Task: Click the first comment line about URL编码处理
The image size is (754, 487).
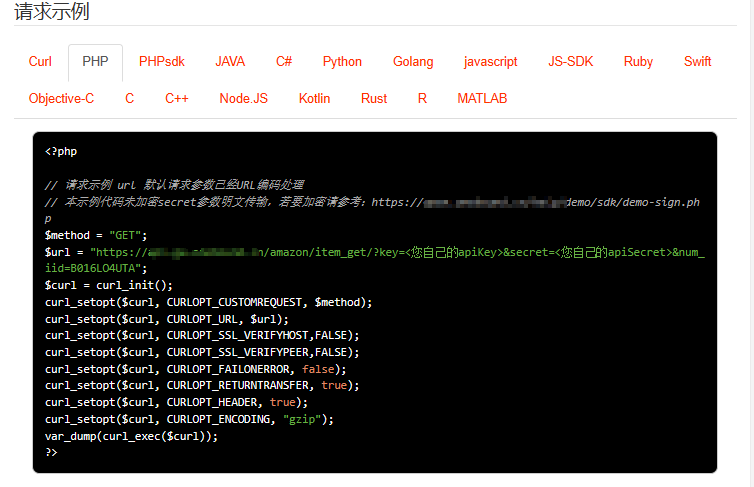Action: pos(175,185)
